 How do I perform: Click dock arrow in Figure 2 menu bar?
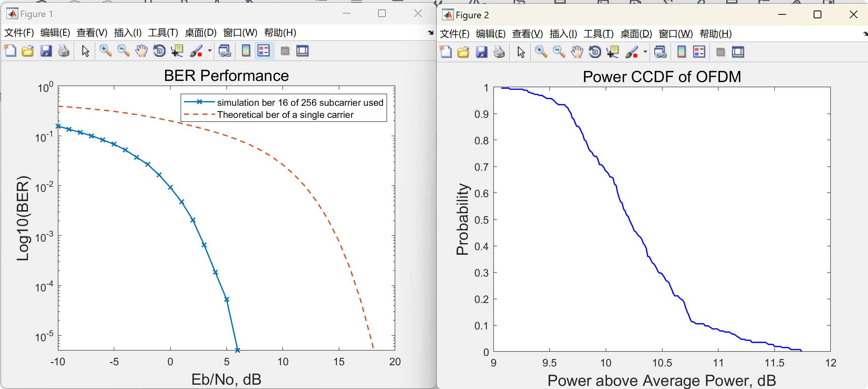[865, 34]
